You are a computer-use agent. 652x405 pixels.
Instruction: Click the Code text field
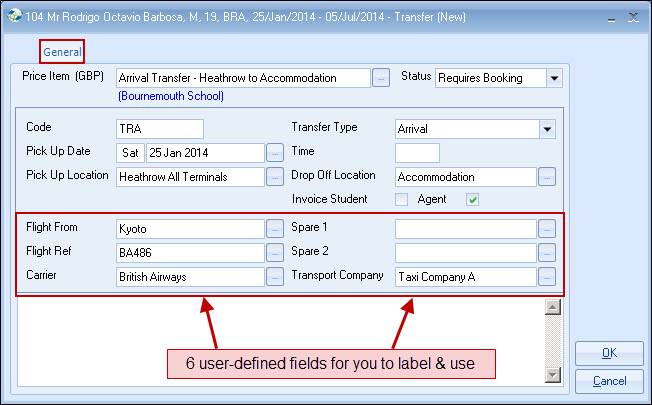coord(160,129)
